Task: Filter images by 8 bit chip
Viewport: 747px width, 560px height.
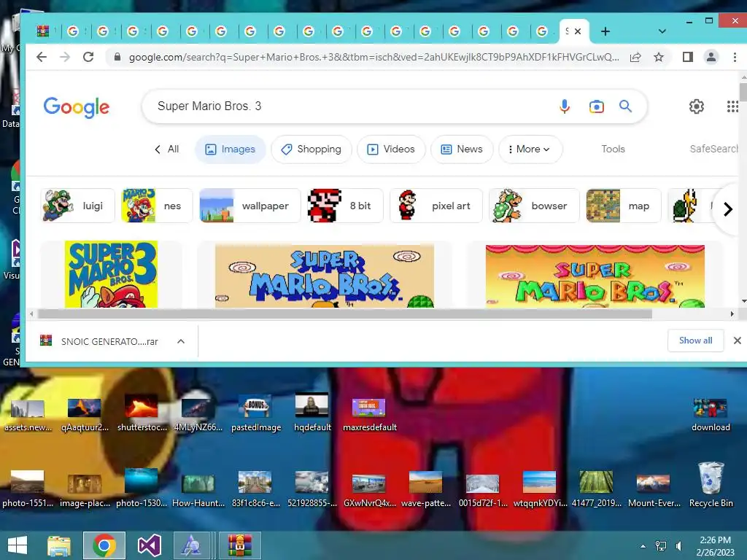Action: (x=345, y=206)
